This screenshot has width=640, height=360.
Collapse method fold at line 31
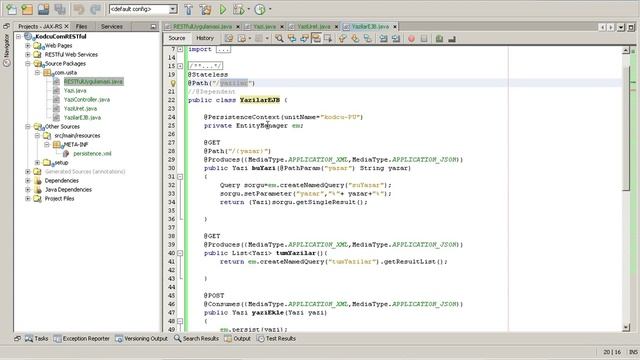[180, 177]
